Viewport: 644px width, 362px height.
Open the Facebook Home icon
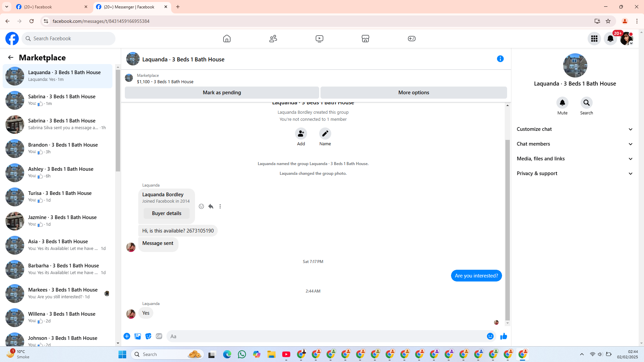(227, 39)
